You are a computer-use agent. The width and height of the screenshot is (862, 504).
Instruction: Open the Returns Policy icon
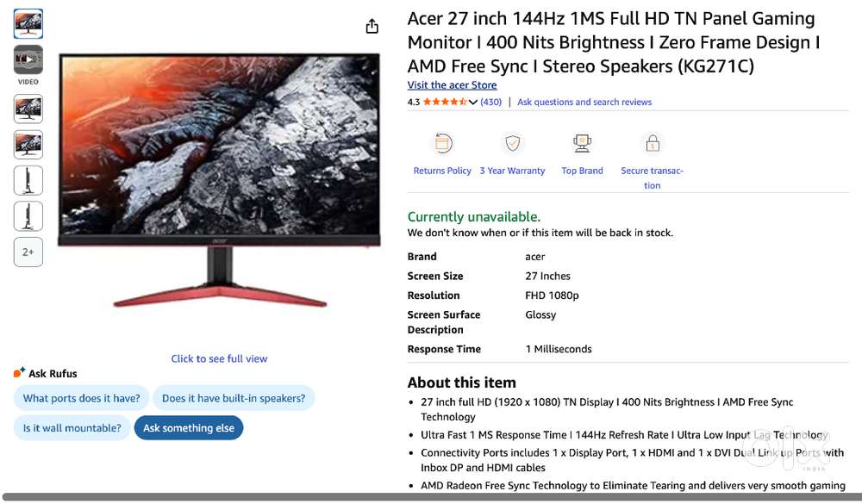coord(442,144)
